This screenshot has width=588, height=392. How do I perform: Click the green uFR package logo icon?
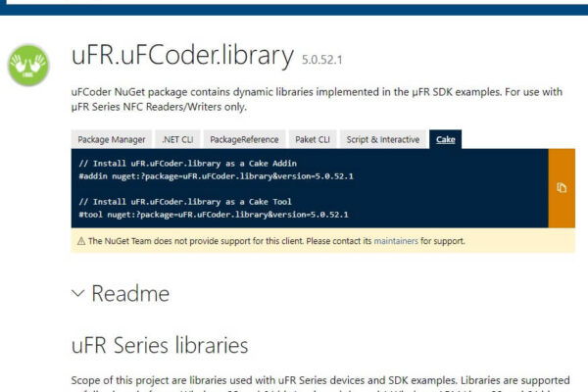click(x=28, y=66)
